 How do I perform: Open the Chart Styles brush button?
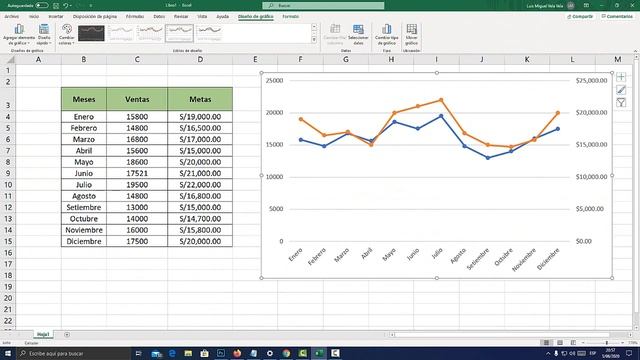pos(621,90)
